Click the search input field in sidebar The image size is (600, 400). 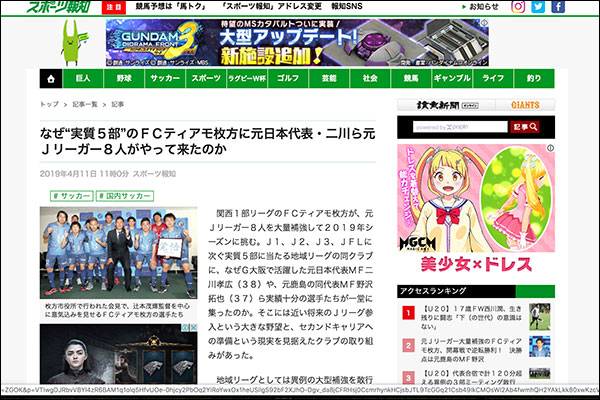[x=452, y=127]
